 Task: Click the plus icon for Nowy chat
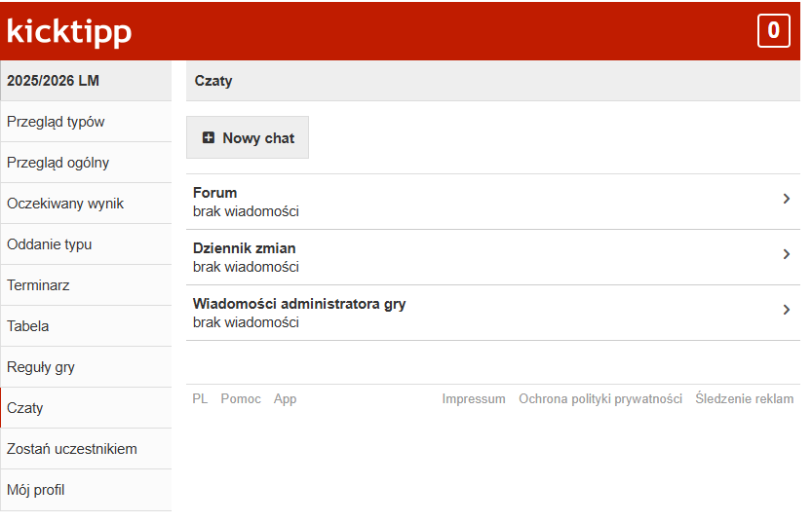pos(208,138)
